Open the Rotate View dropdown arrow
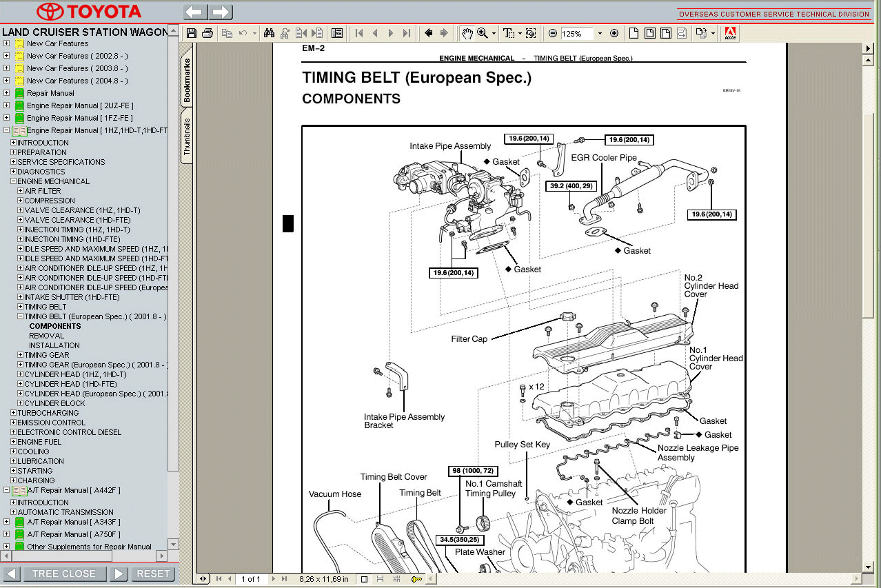The image size is (881, 588). pyautogui.click(x=713, y=33)
